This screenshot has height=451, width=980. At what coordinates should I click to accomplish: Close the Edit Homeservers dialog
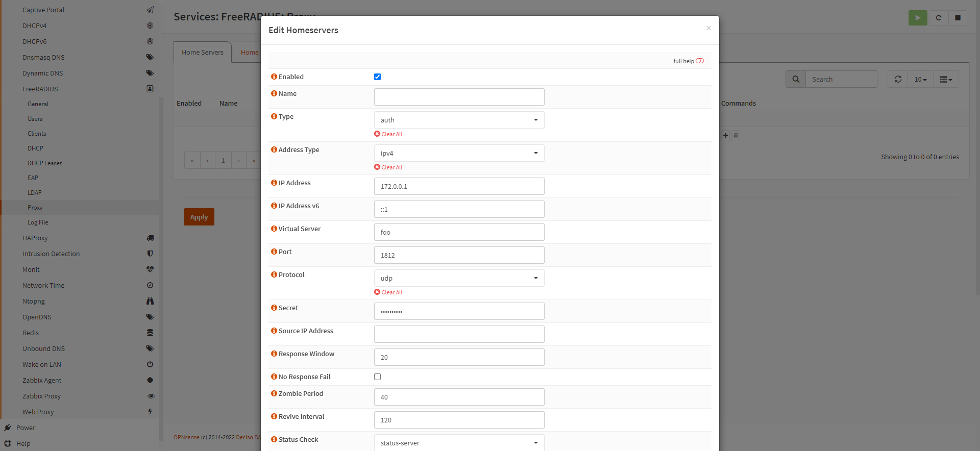(708, 28)
